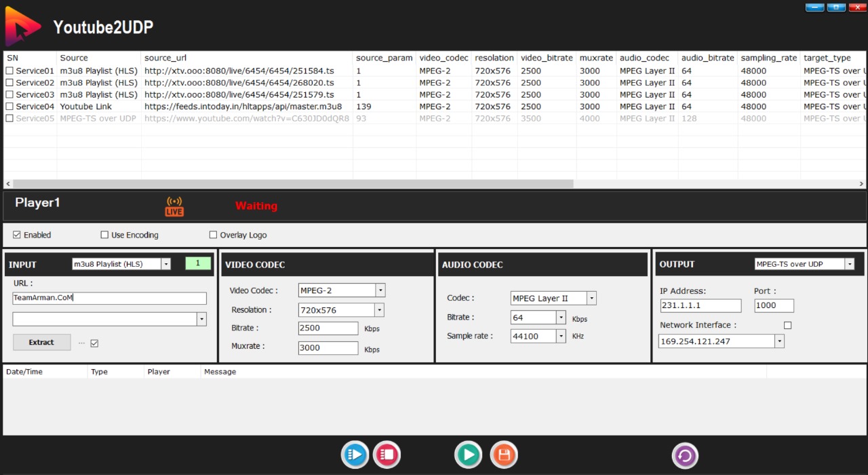Open the Video Codec dropdown
The width and height of the screenshot is (868, 475).
click(380, 290)
